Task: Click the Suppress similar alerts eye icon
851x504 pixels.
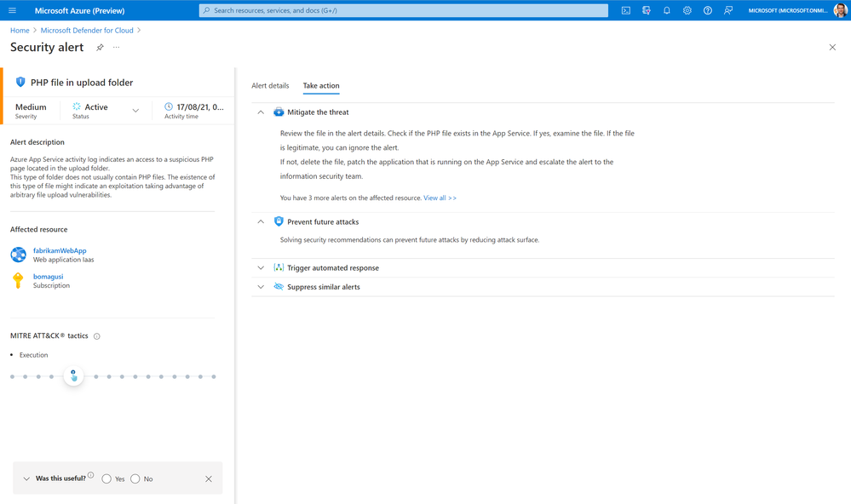Action: [279, 286]
